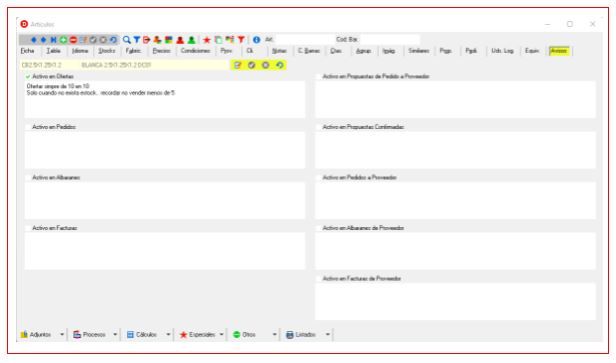Click the green add record icon
616x363 pixels.
click(63, 40)
